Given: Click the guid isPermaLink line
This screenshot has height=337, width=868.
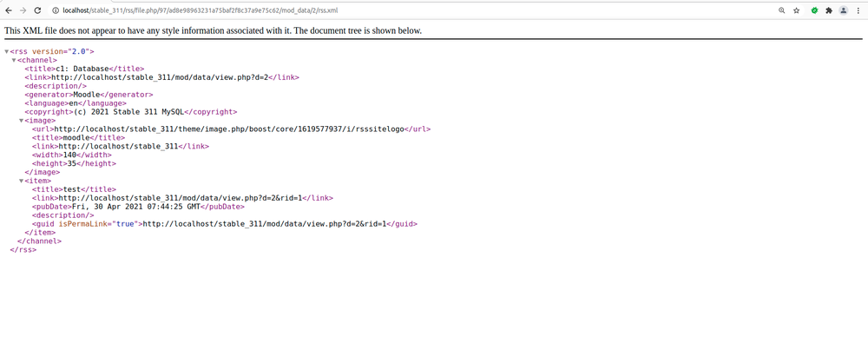Looking at the screenshot, I should pos(224,224).
